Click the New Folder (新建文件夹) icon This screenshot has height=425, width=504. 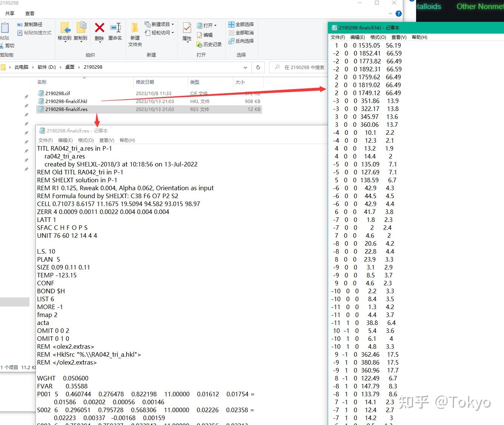click(135, 28)
